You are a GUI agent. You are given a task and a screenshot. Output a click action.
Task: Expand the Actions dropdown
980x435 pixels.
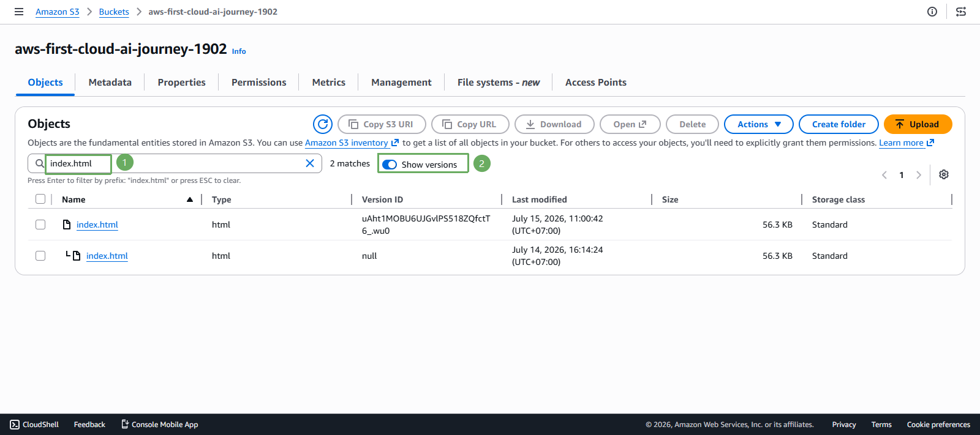click(759, 124)
